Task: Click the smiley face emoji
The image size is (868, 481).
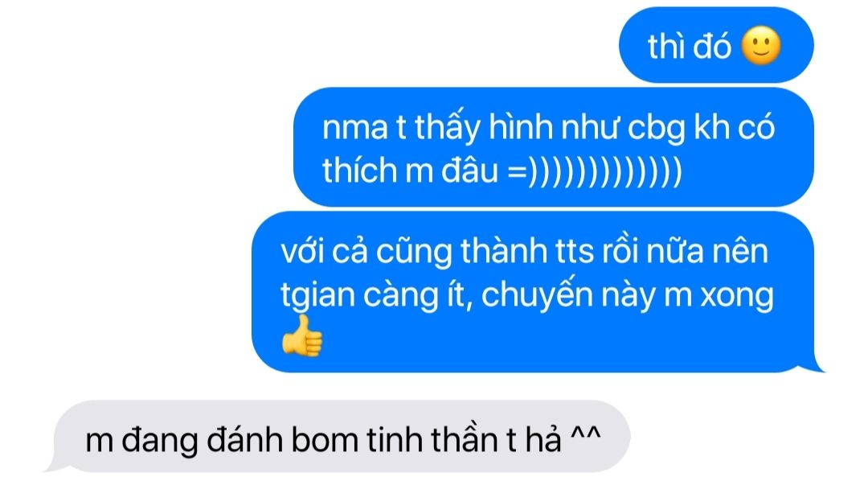Action: [760, 45]
